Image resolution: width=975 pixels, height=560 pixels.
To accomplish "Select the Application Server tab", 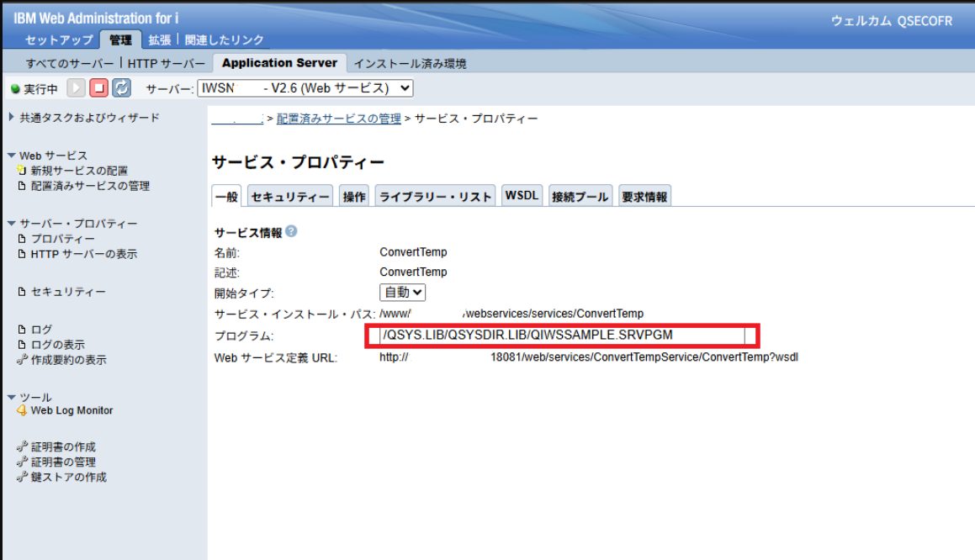I will tap(279, 63).
